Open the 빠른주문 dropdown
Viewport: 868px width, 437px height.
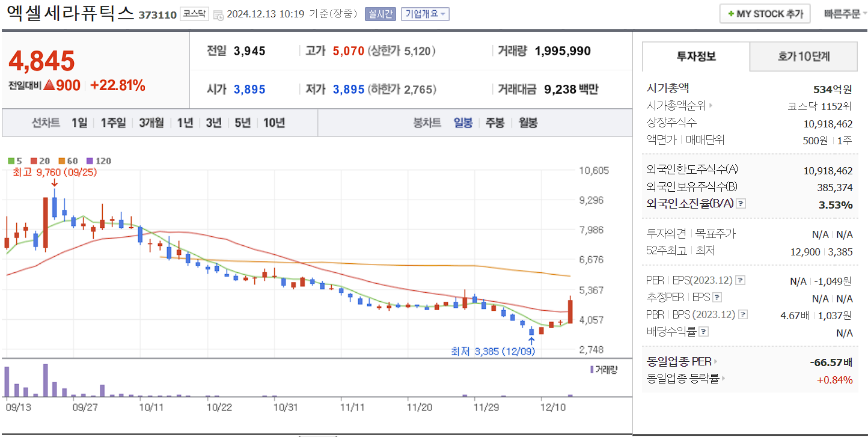(846, 14)
